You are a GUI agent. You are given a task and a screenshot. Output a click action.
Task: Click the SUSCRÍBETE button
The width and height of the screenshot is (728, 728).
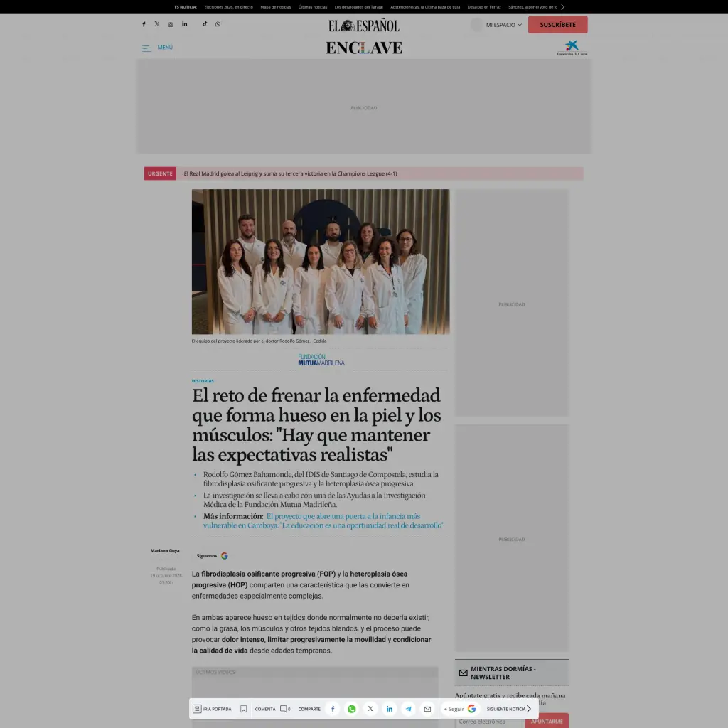point(557,25)
